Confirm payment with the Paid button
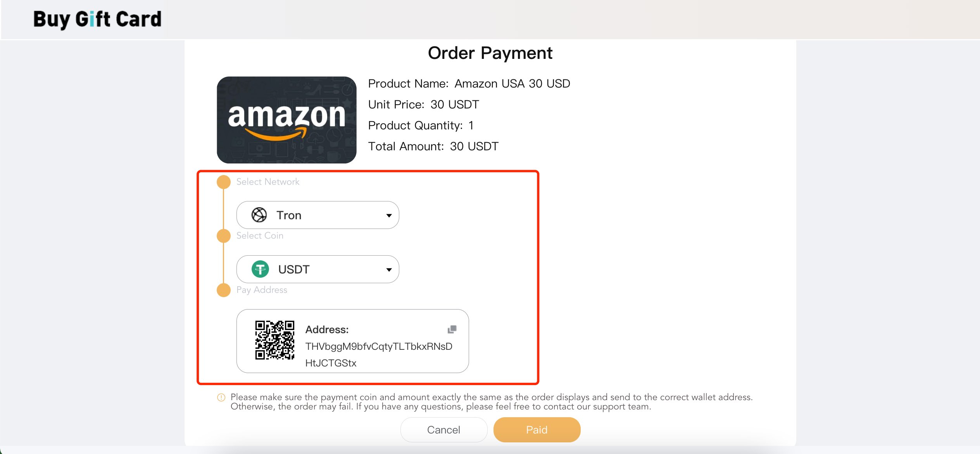 (x=537, y=430)
